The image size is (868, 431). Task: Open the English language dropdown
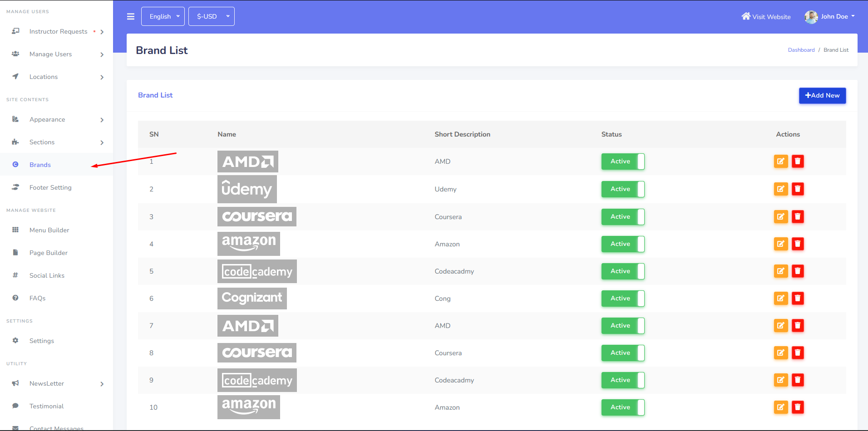click(x=163, y=16)
